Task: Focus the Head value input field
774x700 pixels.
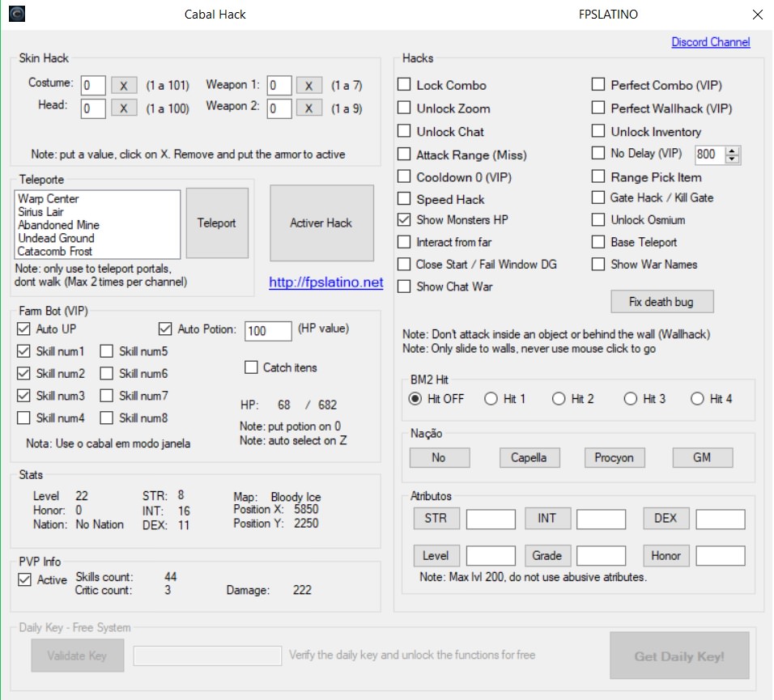Action: (93, 108)
